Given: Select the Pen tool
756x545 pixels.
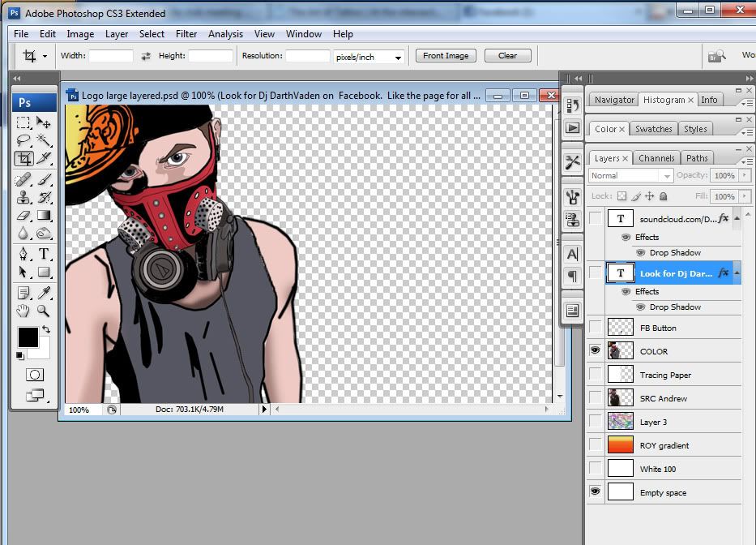Looking at the screenshot, I should pyautogui.click(x=23, y=254).
